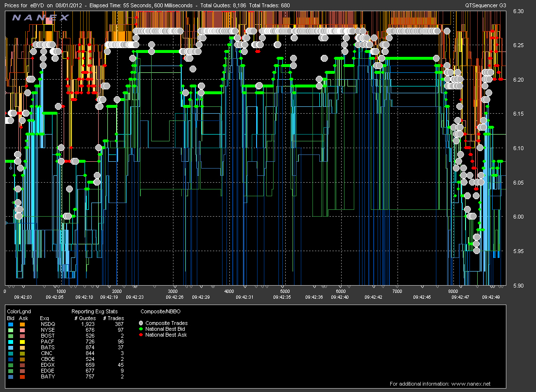Click the 'QTSequencer G3' label
This screenshot has height=392, width=536.
click(x=486, y=5)
